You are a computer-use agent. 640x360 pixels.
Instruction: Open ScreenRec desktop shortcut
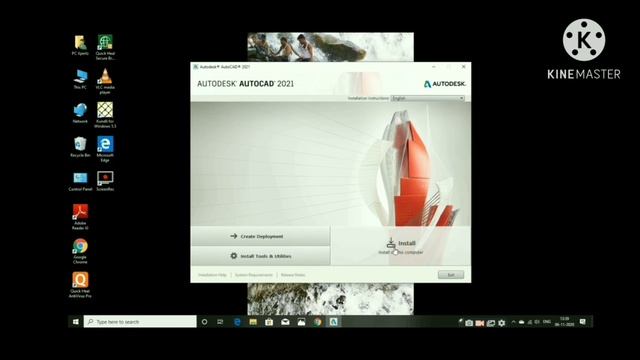click(x=105, y=181)
